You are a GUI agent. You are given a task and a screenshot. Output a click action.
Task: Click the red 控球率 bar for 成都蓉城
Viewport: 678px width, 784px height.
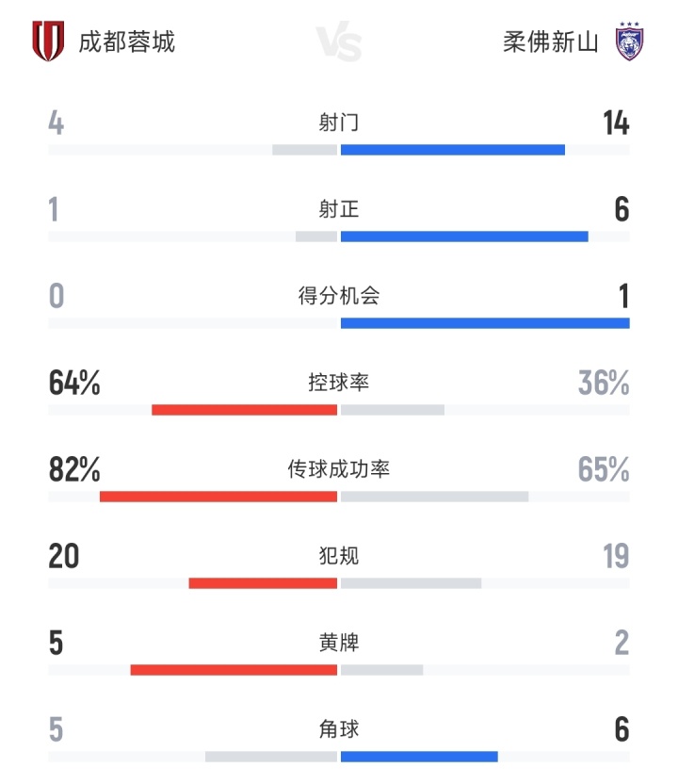(x=244, y=410)
